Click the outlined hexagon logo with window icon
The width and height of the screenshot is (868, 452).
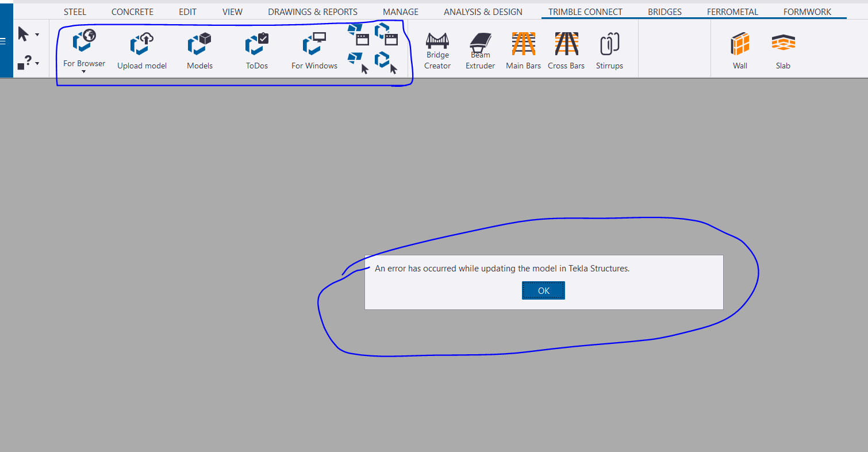(x=386, y=35)
